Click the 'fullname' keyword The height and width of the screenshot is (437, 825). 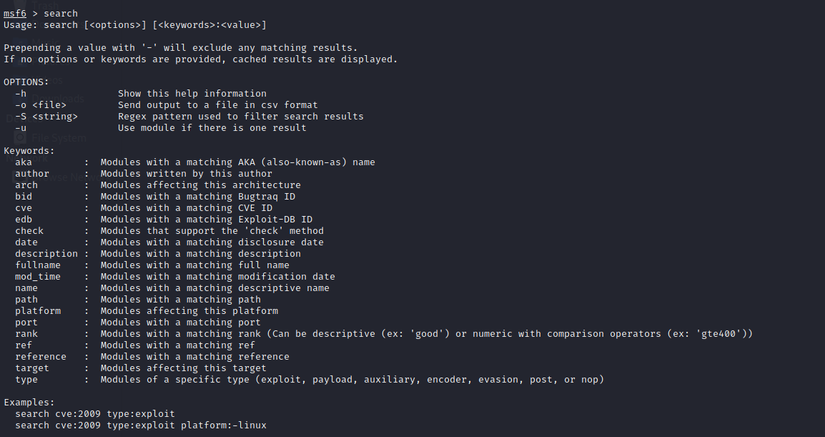tap(38, 265)
